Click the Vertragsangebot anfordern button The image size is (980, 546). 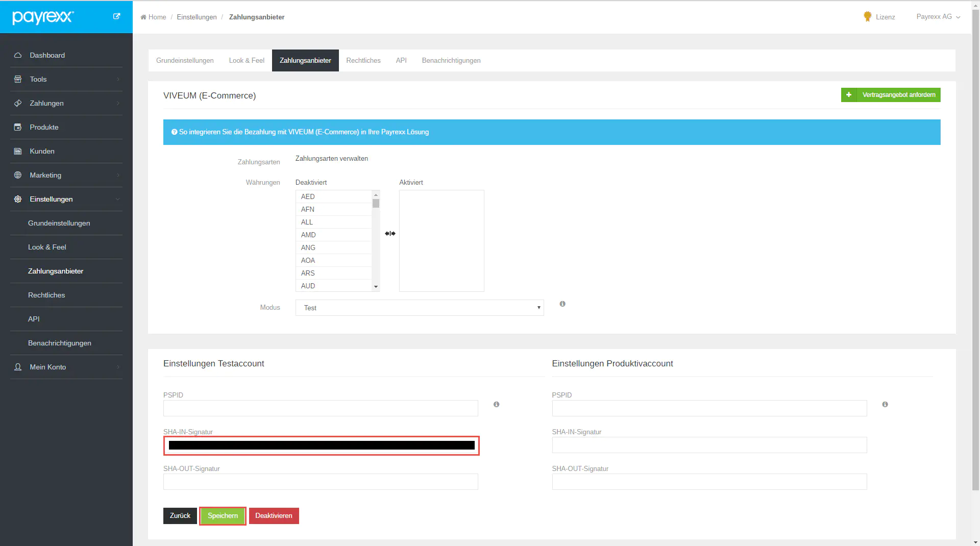point(890,95)
